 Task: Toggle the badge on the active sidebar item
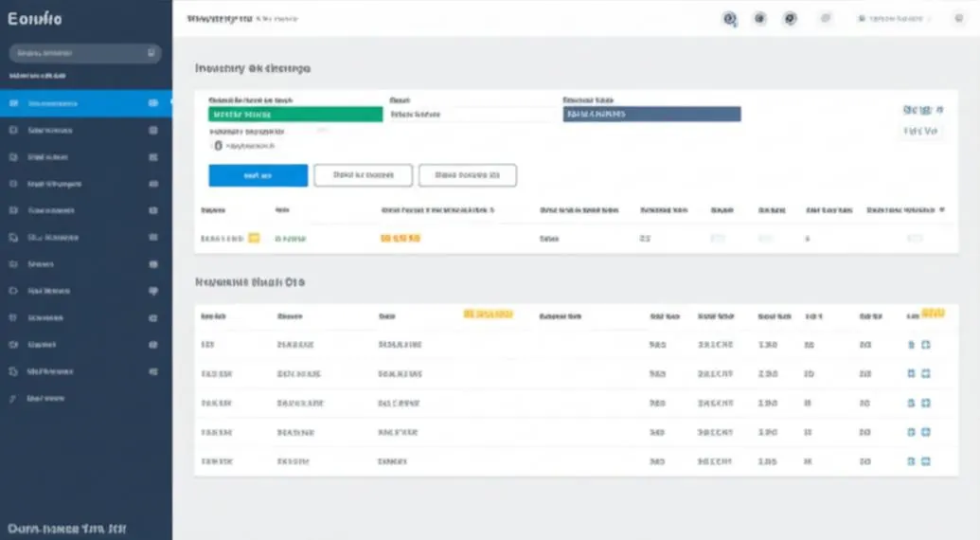(x=153, y=103)
